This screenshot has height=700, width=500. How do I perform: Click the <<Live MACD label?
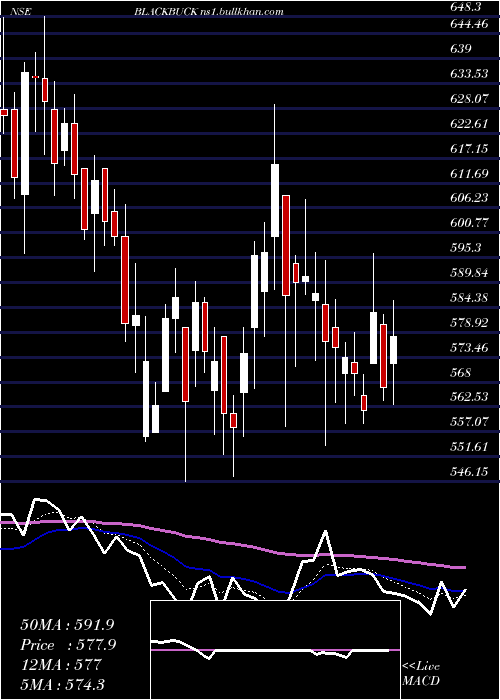[421, 674]
